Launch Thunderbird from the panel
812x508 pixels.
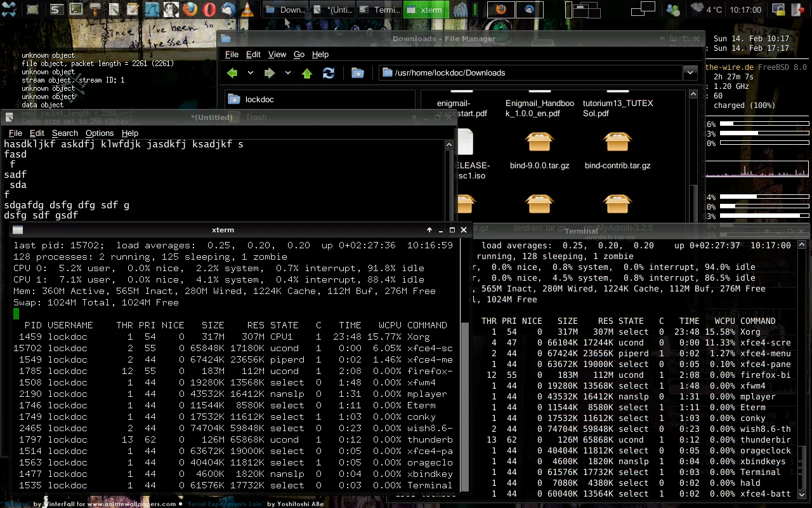coord(228,10)
